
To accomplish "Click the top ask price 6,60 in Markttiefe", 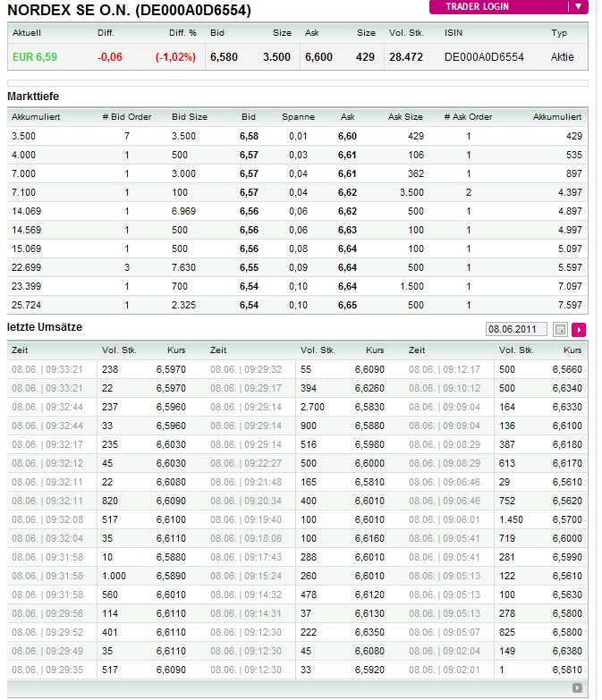I will coord(347,136).
